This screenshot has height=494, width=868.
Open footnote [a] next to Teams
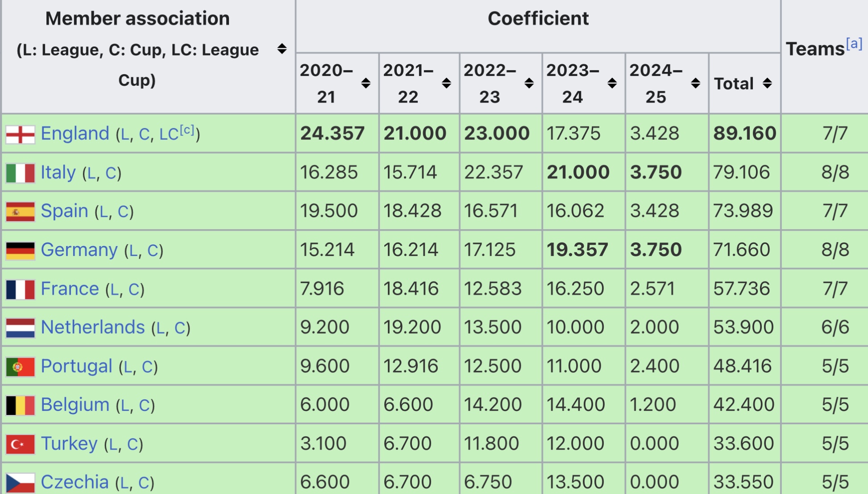click(854, 43)
